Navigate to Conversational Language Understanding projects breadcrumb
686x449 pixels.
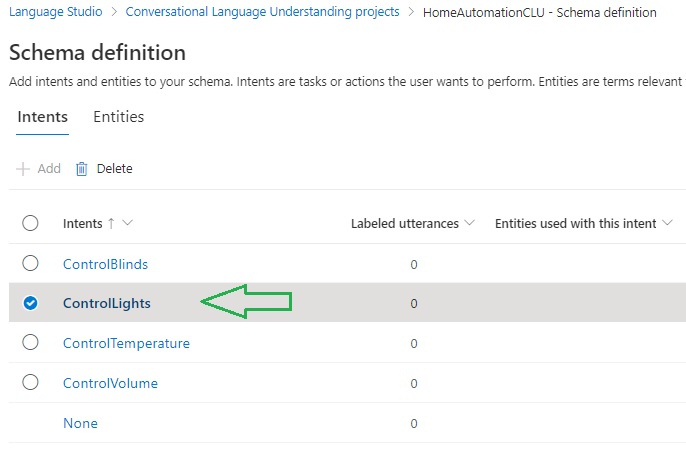[x=262, y=12]
